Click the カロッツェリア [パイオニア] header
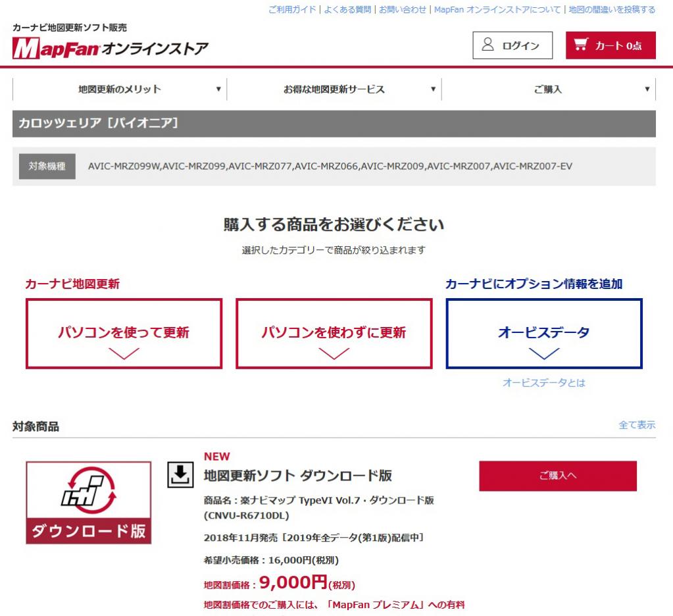The width and height of the screenshot is (673, 616). pyautogui.click(x=334, y=124)
